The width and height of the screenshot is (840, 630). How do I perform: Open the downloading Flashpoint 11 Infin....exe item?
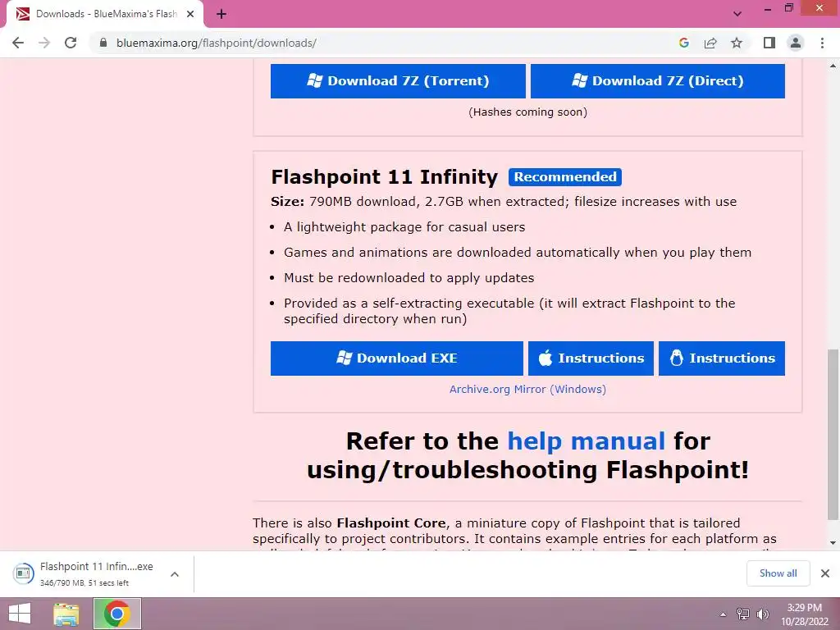[x=97, y=566]
